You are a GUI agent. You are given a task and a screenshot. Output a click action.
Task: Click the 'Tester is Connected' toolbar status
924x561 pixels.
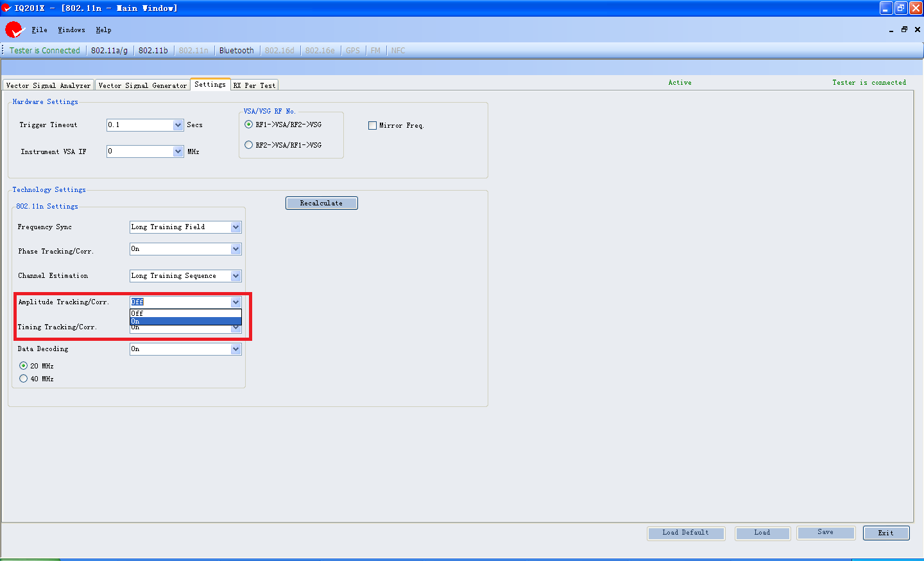click(45, 50)
